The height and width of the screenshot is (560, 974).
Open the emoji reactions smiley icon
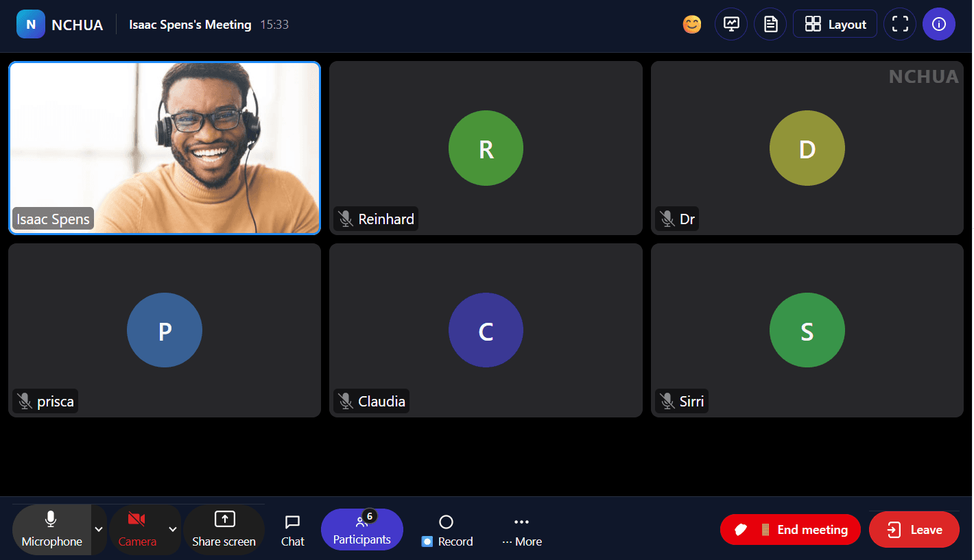point(692,25)
